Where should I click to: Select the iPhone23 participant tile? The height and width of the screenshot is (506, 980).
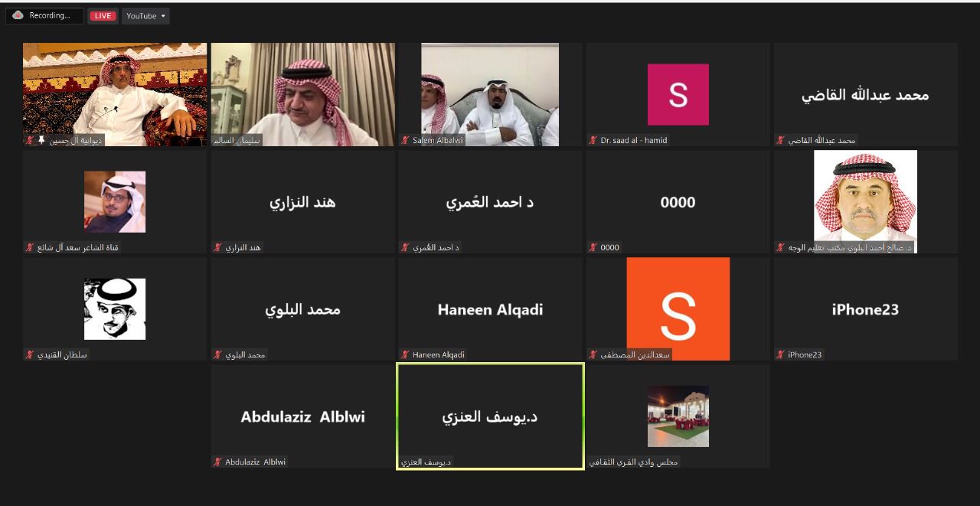click(x=865, y=308)
